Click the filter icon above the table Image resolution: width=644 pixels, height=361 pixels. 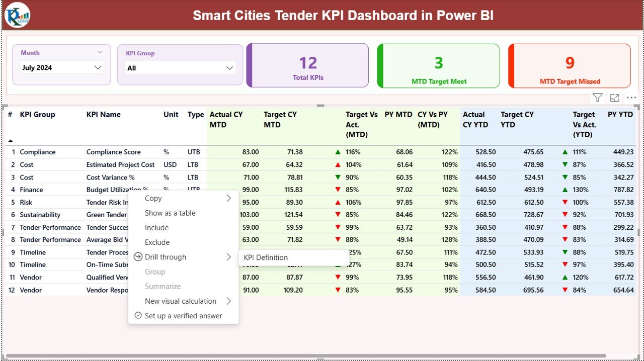[x=597, y=98]
